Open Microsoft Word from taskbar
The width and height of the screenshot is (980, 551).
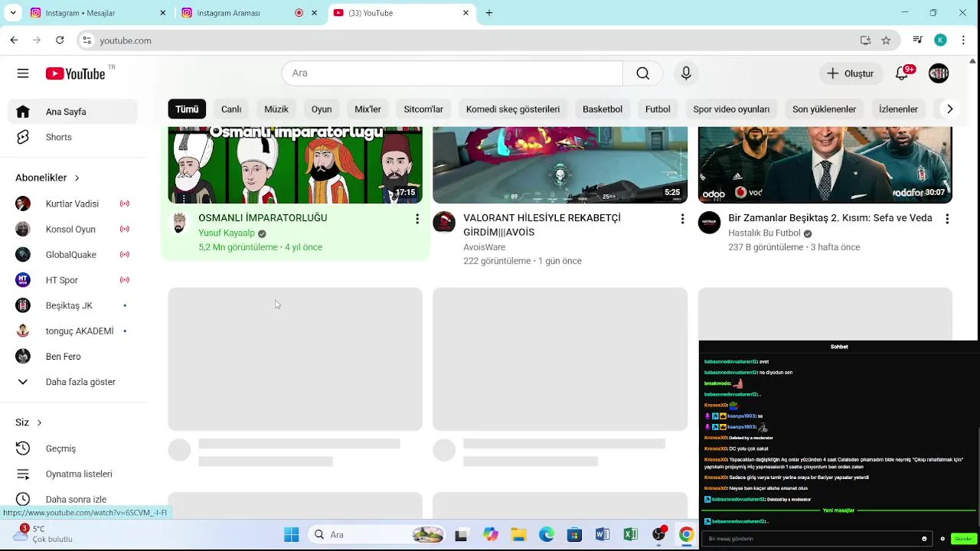tap(603, 535)
